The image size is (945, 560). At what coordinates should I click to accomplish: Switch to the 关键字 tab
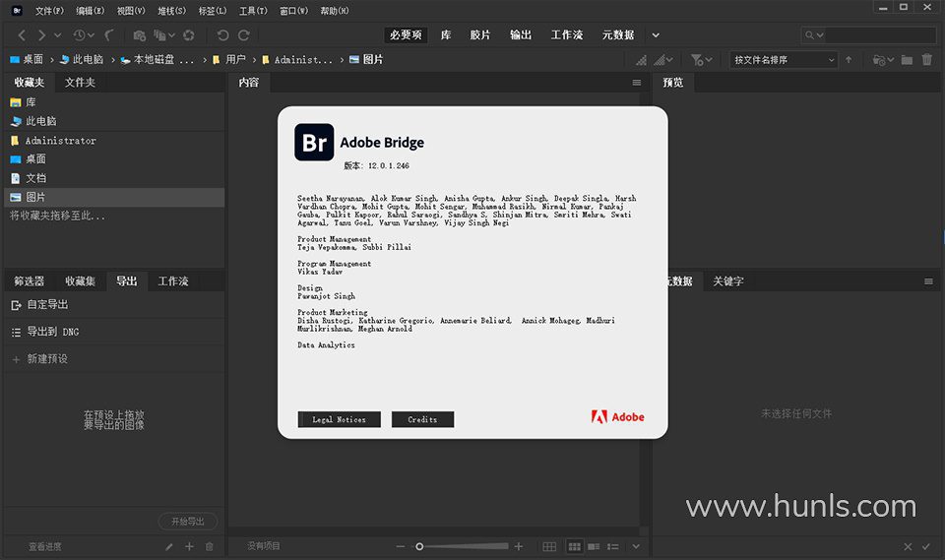pyautogui.click(x=728, y=280)
